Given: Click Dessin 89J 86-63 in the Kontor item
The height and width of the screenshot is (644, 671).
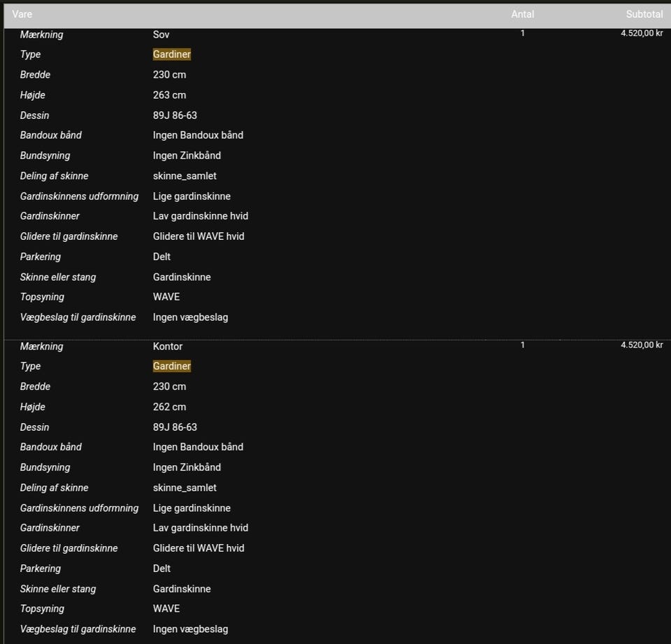Looking at the screenshot, I should pyautogui.click(x=175, y=427).
